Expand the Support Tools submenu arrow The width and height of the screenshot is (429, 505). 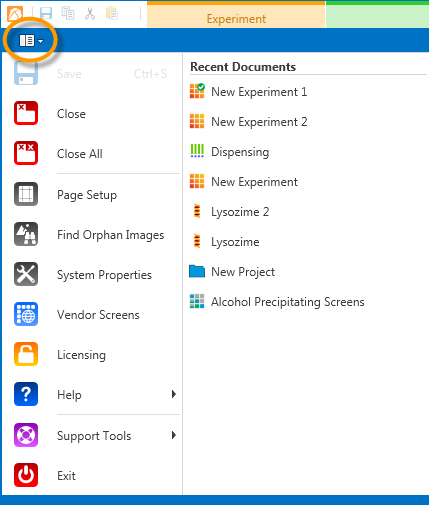click(x=173, y=435)
